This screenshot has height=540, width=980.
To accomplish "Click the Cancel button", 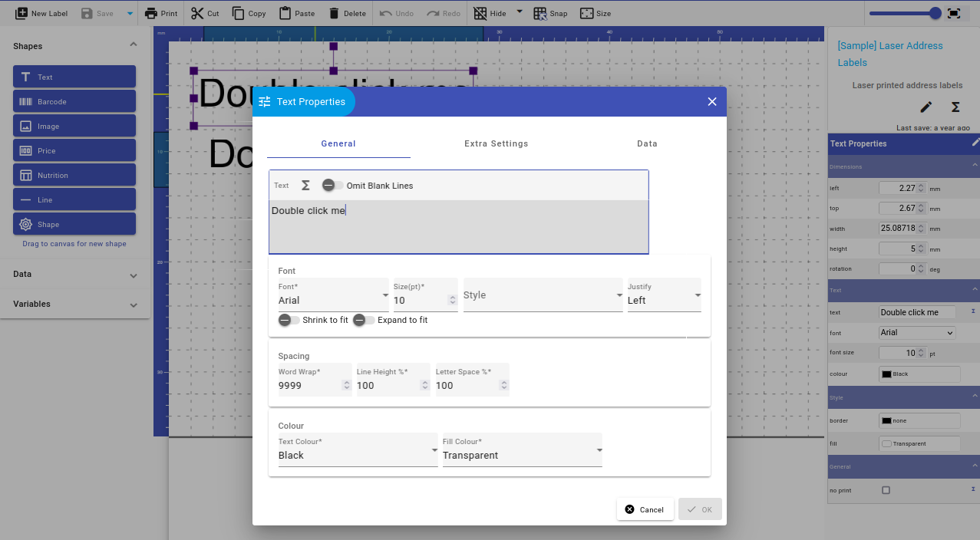I will pyautogui.click(x=645, y=509).
